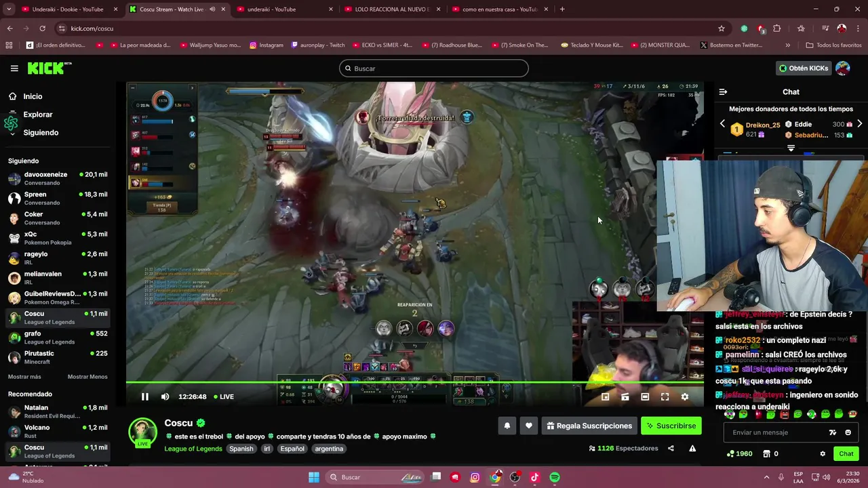Viewport: 868px width, 488px height.
Task: Click Regala Suscripciones button
Action: 589,426
